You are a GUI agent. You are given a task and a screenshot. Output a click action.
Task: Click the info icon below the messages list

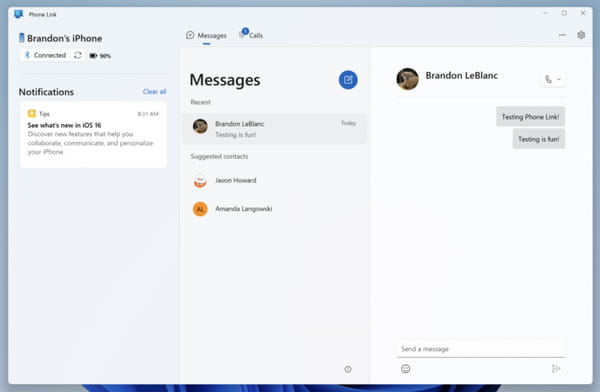348,369
